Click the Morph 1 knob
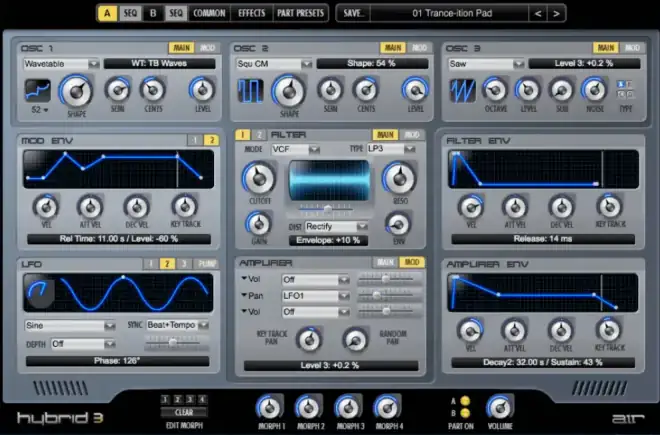The height and width of the screenshot is (435, 660). coord(268,406)
